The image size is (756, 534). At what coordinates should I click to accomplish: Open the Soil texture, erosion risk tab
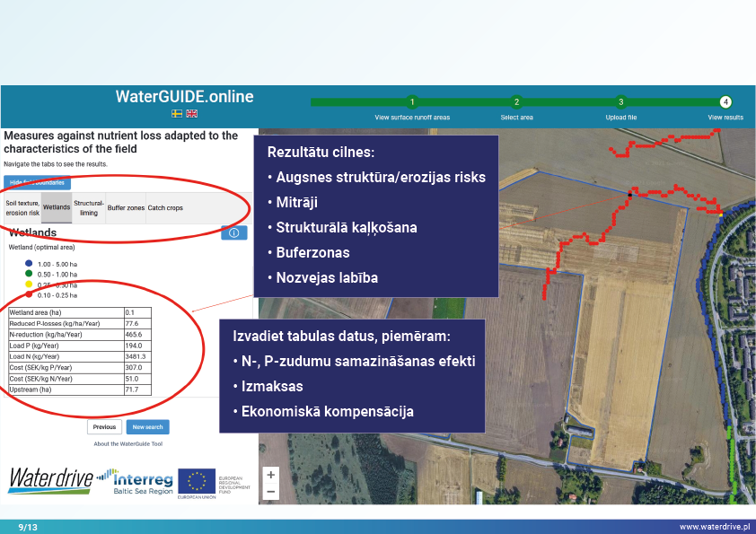(x=22, y=208)
